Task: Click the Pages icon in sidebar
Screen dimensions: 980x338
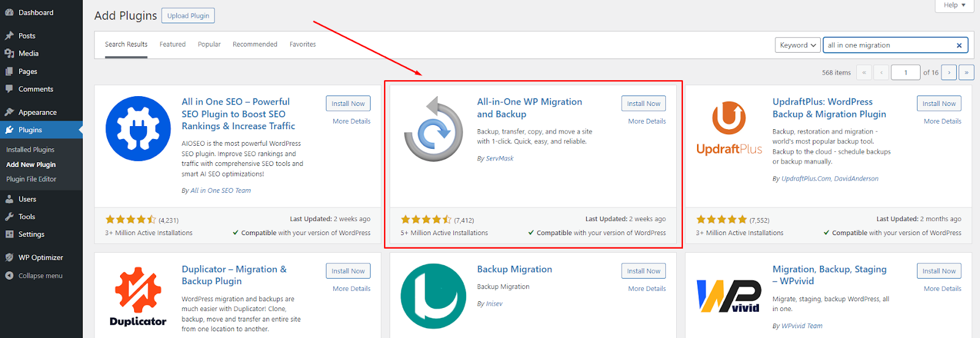Action: [x=9, y=71]
